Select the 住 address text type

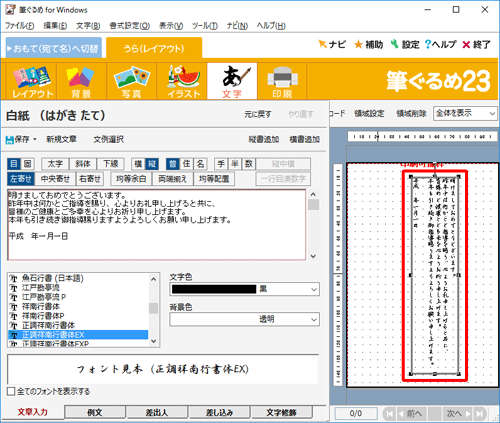point(187,164)
